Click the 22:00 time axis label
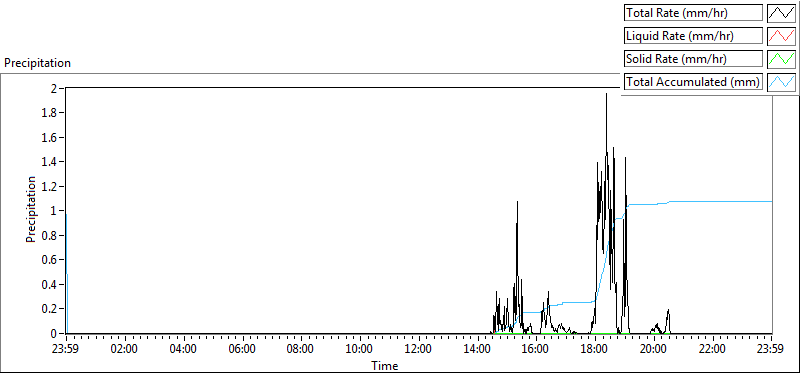Screen dimensions: 800x373 point(713,350)
